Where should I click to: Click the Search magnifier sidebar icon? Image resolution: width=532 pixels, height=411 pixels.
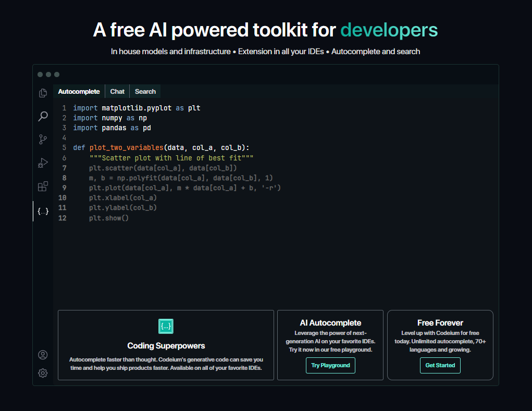click(x=43, y=116)
